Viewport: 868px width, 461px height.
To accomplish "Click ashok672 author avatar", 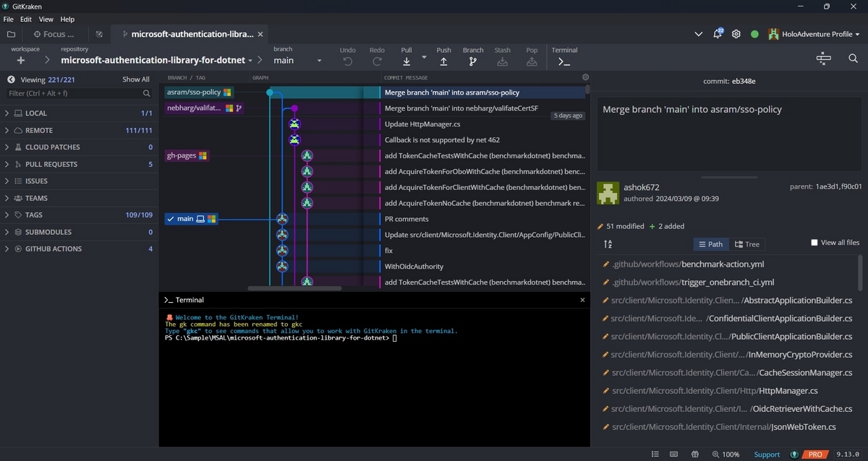I will pos(608,193).
